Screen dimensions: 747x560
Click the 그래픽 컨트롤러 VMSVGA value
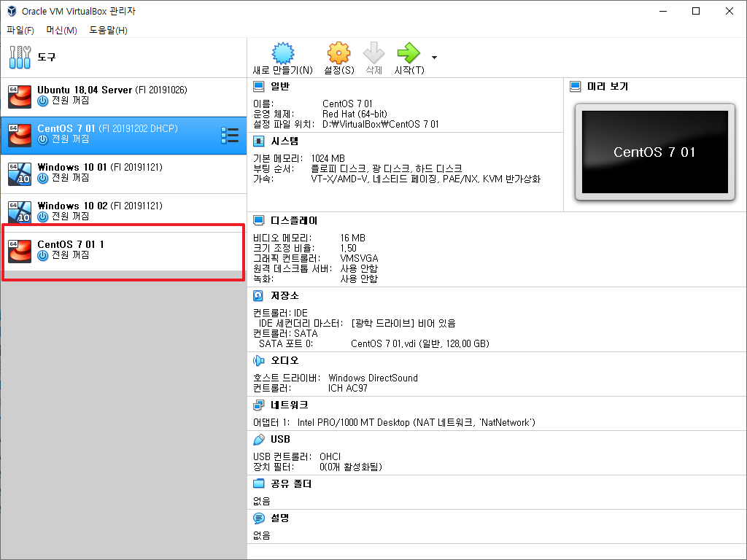[x=359, y=259]
